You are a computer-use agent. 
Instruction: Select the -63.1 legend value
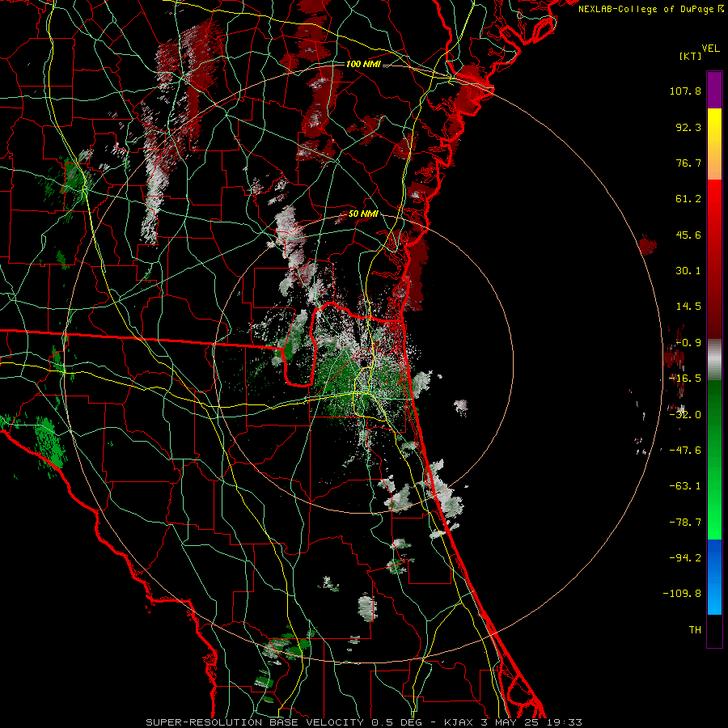point(685,486)
